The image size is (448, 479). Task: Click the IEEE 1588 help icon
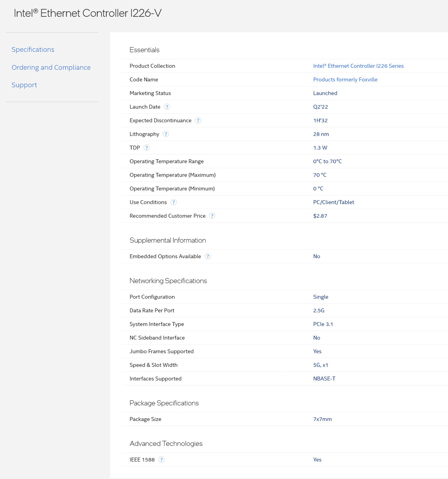162,460
